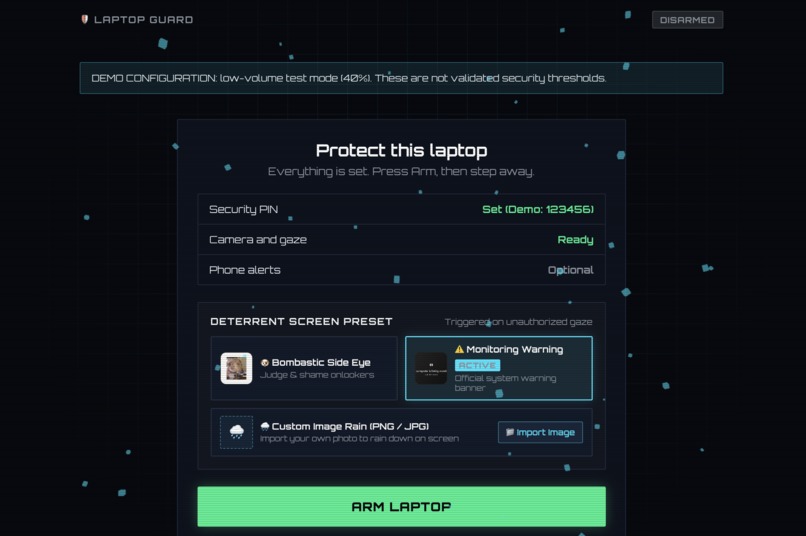
Task: Select the Bombastic Side Eye preset
Action: tap(304, 368)
